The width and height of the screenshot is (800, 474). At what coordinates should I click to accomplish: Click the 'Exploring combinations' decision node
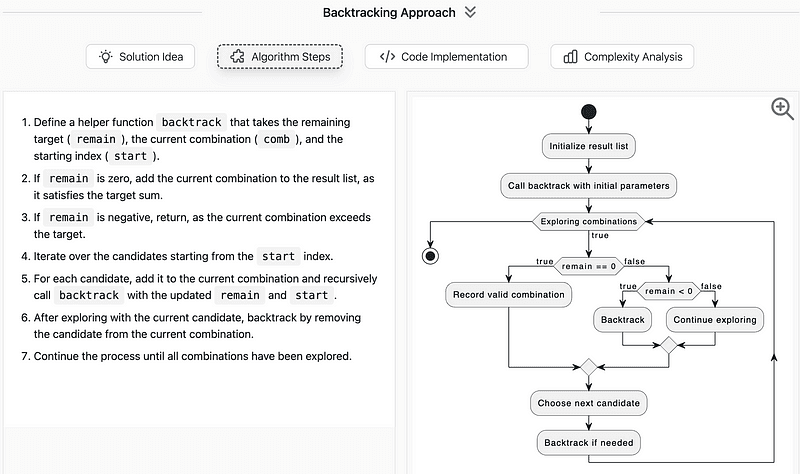click(588, 221)
